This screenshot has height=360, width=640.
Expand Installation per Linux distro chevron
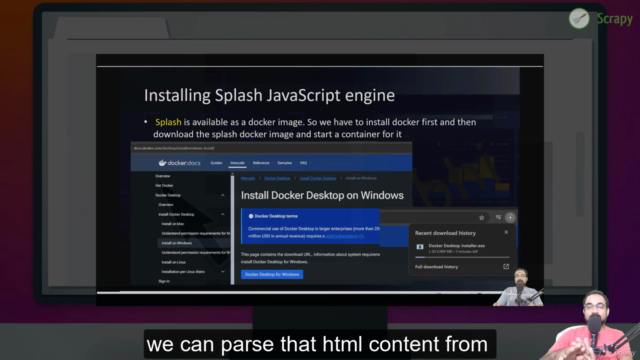tap(223, 271)
